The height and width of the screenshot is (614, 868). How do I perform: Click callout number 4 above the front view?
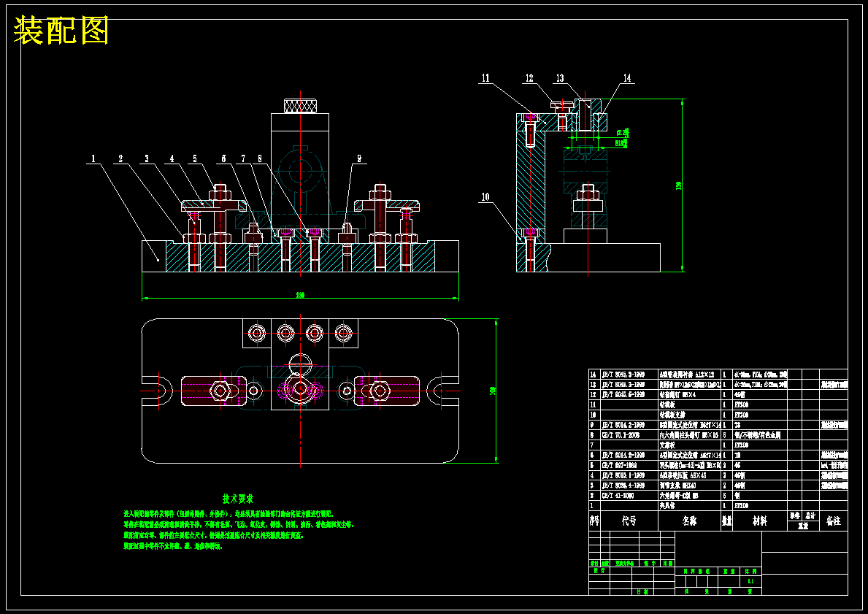(172, 159)
